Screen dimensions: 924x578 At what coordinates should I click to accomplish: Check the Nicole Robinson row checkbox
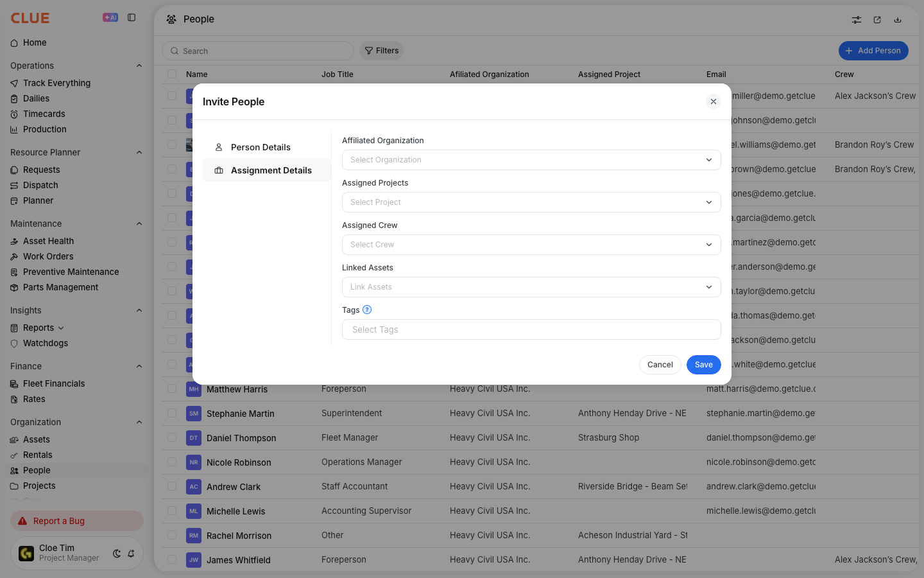[172, 462]
